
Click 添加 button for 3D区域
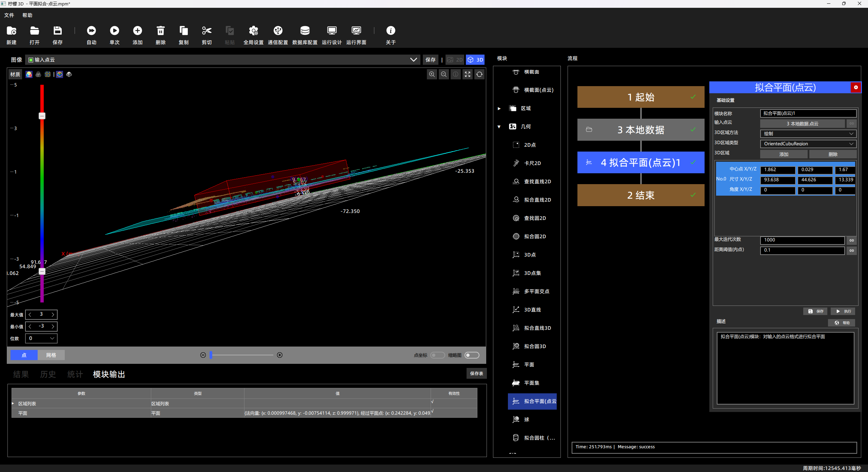point(784,154)
